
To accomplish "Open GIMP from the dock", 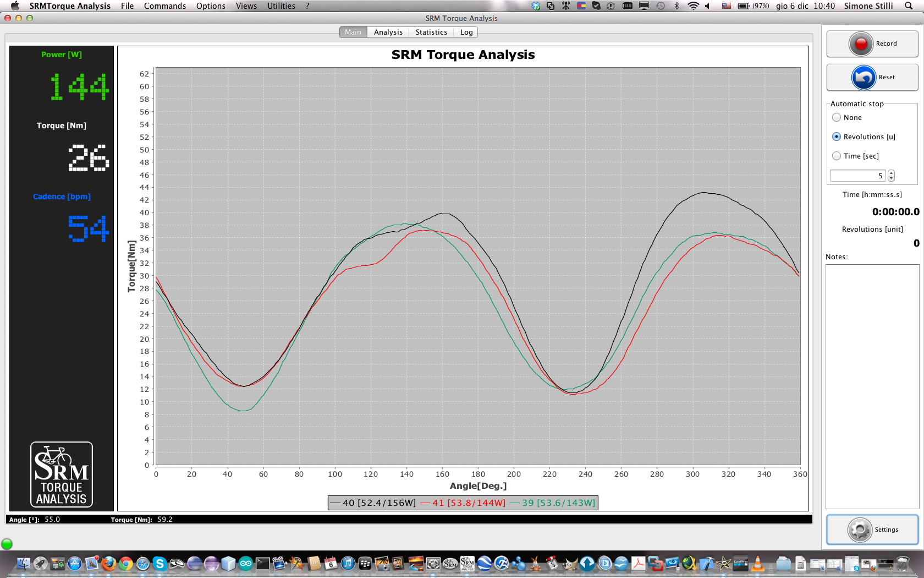I will [570, 563].
